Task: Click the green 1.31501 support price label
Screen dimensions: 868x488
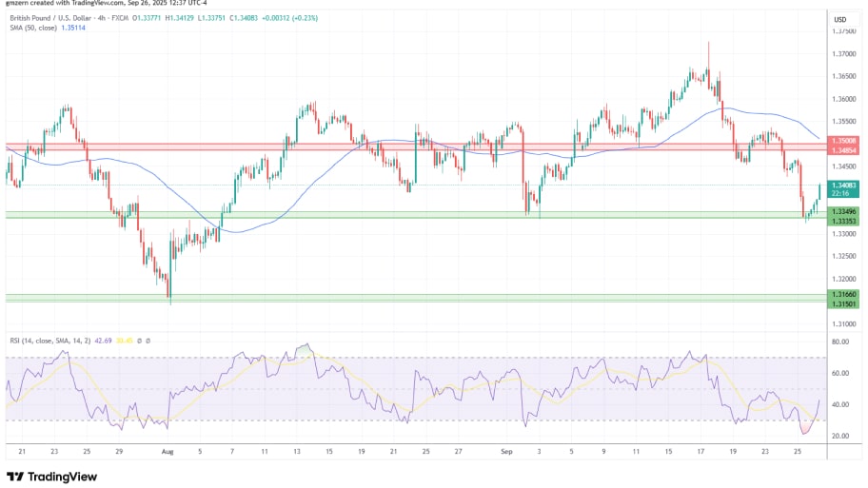Action: 843,303
